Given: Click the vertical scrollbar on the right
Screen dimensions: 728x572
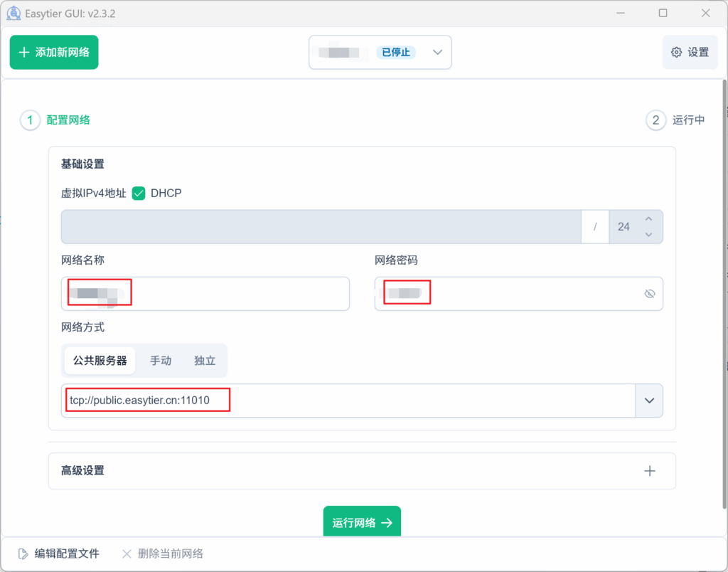Looking at the screenshot, I should click(x=724, y=294).
